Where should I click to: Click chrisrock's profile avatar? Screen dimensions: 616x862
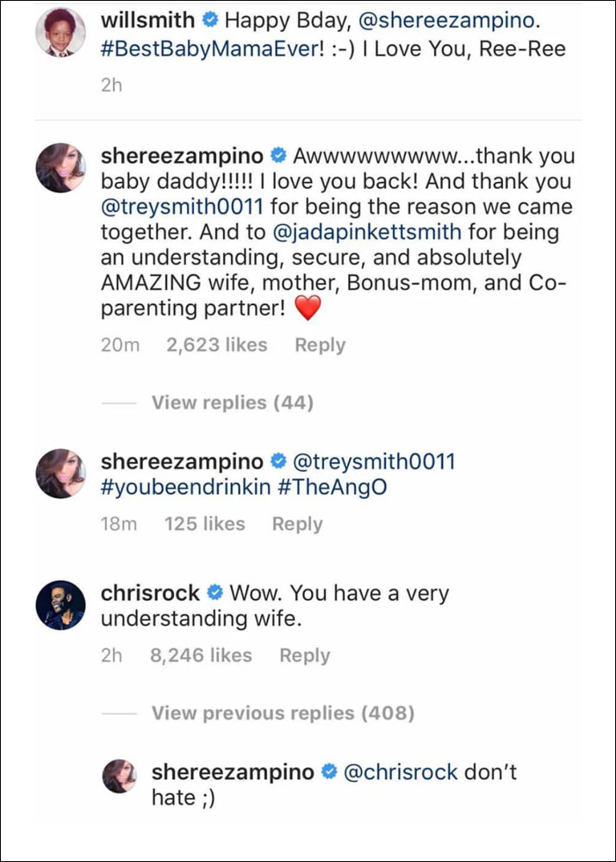pyautogui.click(x=60, y=606)
